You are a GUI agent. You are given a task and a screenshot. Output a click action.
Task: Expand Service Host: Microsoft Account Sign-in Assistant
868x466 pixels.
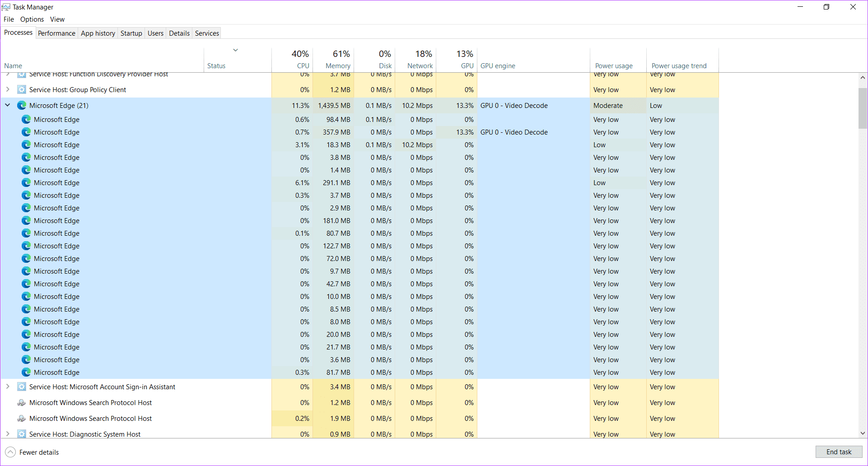click(8, 387)
